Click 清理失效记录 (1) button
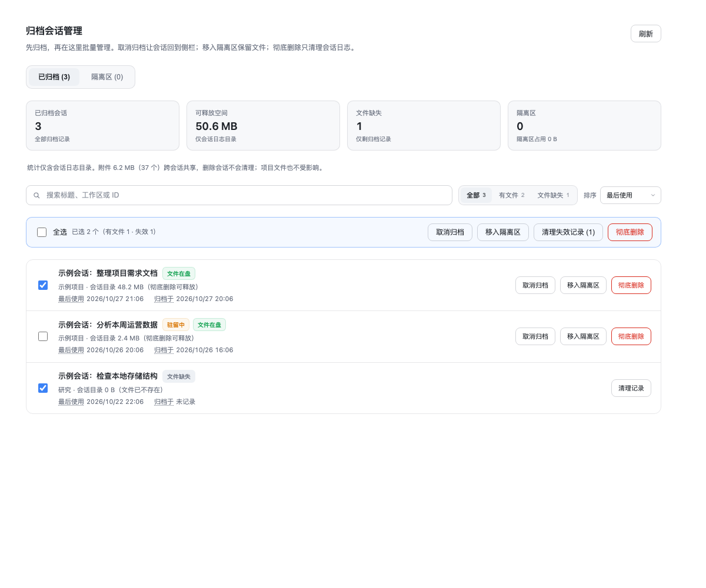Screen dimensions: 706x588 point(568,232)
